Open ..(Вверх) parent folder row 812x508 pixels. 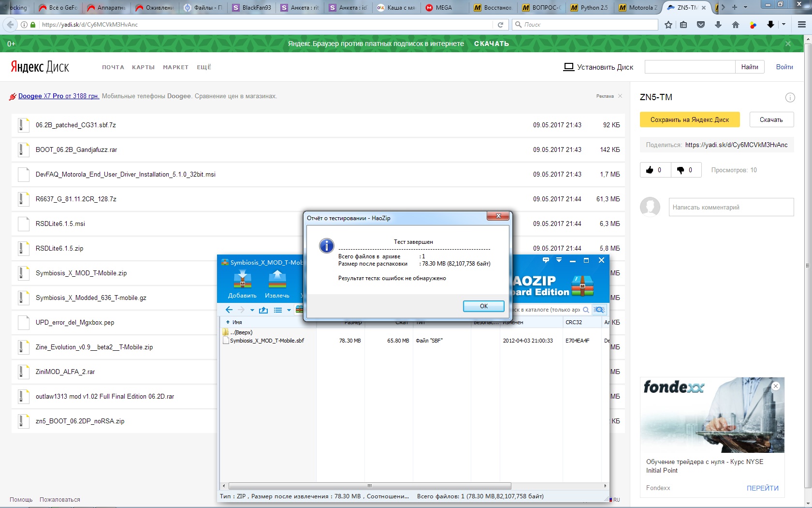click(242, 332)
